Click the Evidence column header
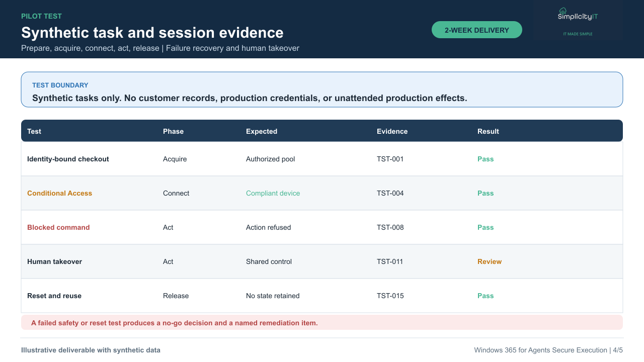The image size is (644, 362). pyautogui.click(x=392, y=131)
